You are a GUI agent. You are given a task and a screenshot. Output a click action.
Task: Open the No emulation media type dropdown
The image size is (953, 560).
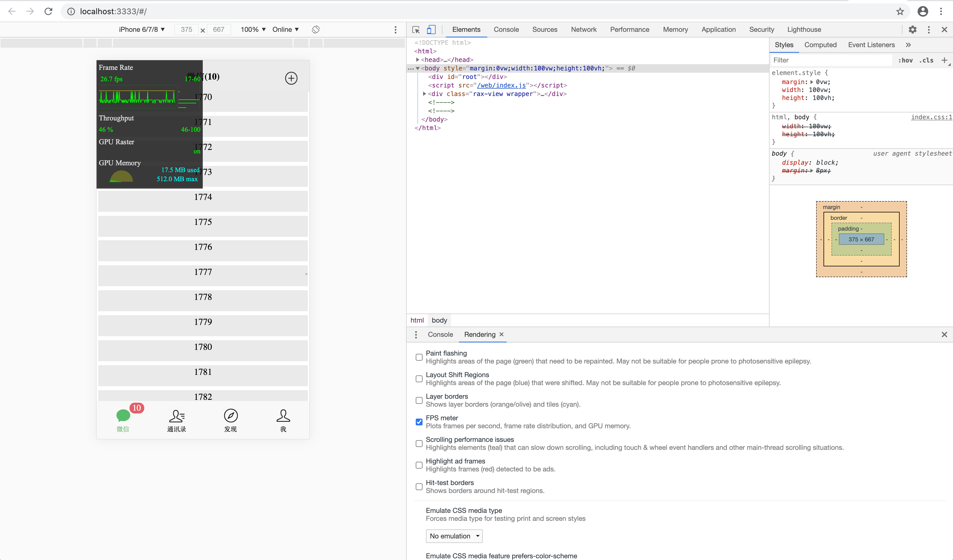point(454,536)
